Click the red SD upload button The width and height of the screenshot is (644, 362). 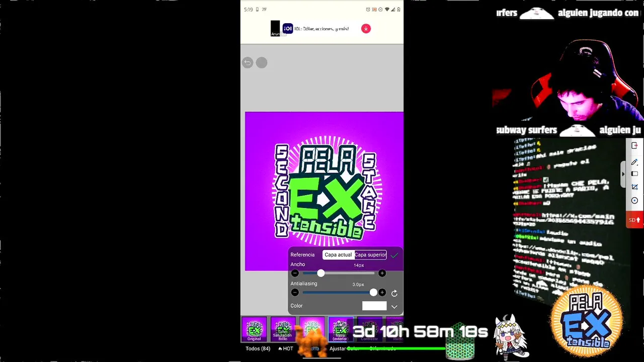coord(634,220)
